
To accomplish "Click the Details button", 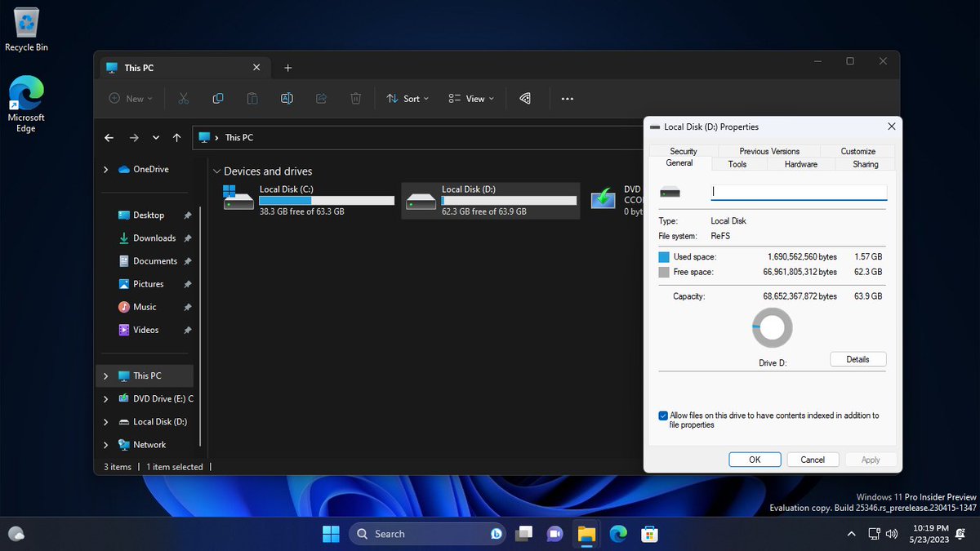I will coord(858,359).
